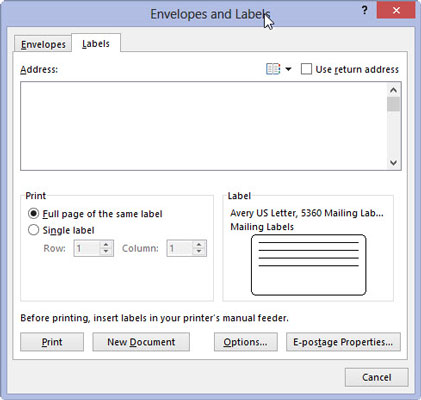
Task: Open E-postage Properties...
Action: point(343,342)
